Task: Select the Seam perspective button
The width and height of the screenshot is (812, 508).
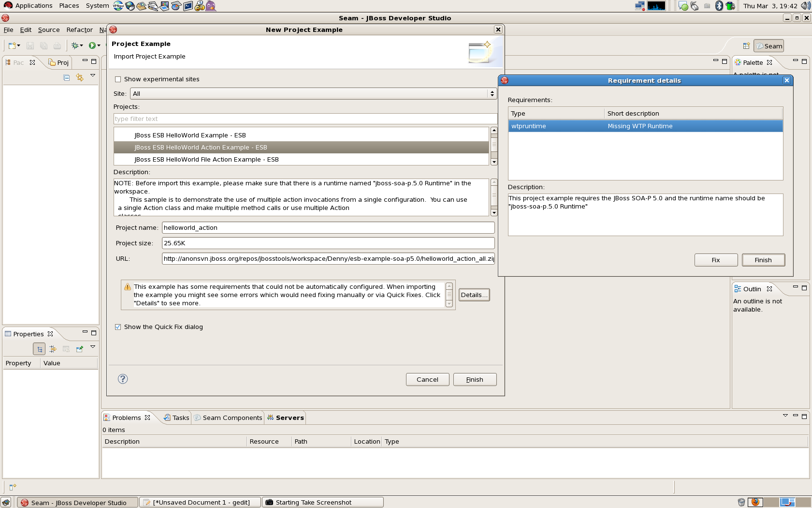Action: (x=769, y=46)
